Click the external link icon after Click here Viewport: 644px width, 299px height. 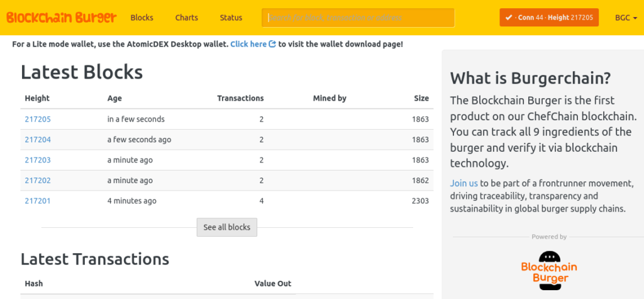[x=272, y=44]
